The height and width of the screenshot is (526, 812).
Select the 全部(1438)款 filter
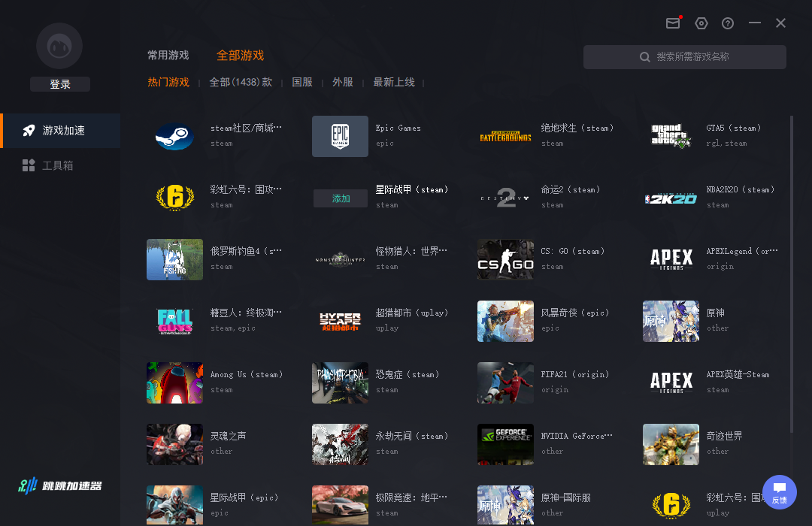[241, 83]
